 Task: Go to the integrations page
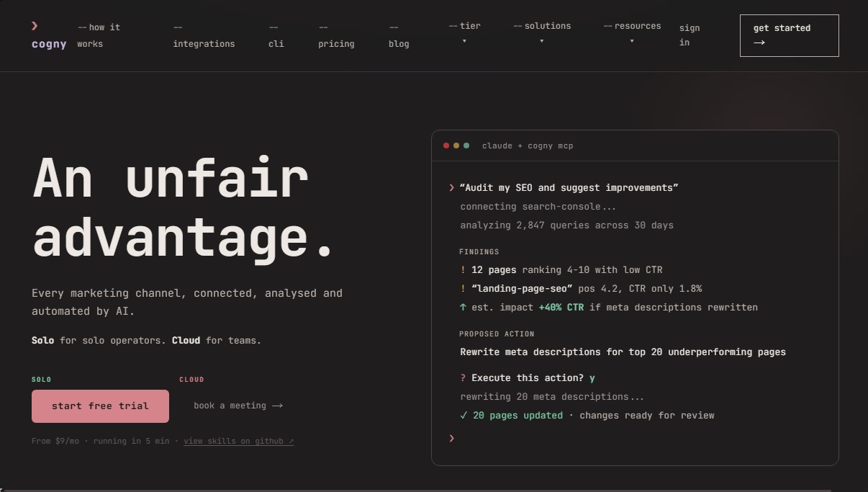(204, 35)
